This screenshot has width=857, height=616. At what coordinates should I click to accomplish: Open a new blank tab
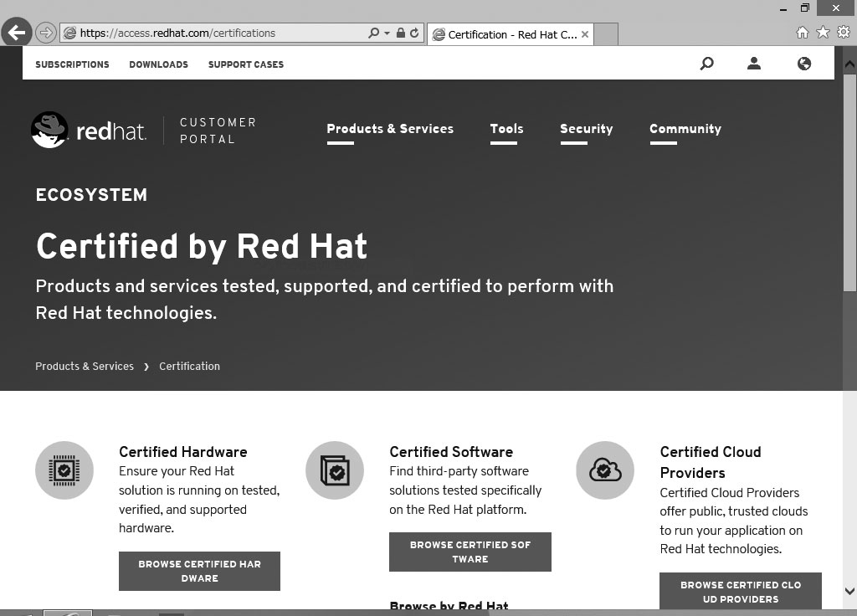click(606, 34)
